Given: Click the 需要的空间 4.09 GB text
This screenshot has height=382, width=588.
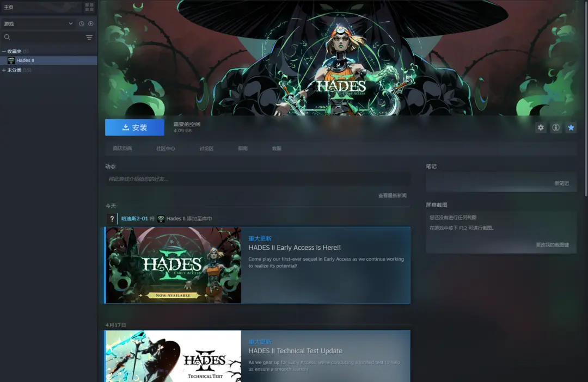Looking at the screenshot, I should (187, 127).
